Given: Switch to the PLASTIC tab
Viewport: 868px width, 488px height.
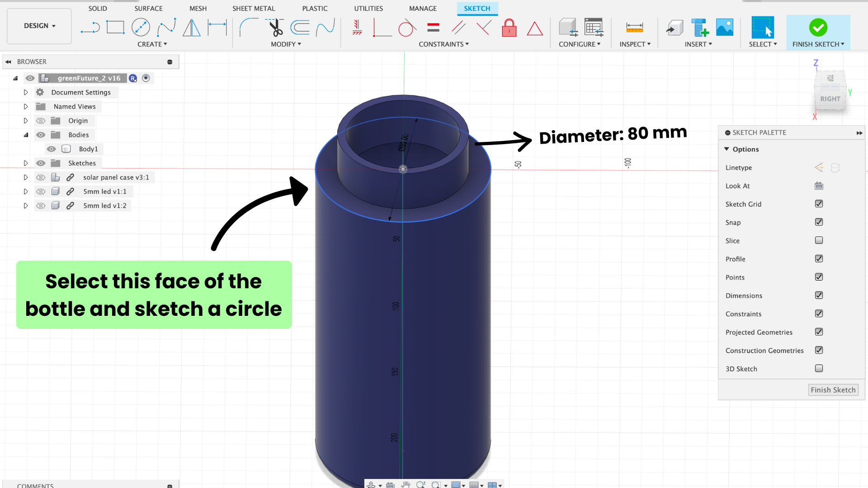Looking at the screenshot, I should click(315, 9).
